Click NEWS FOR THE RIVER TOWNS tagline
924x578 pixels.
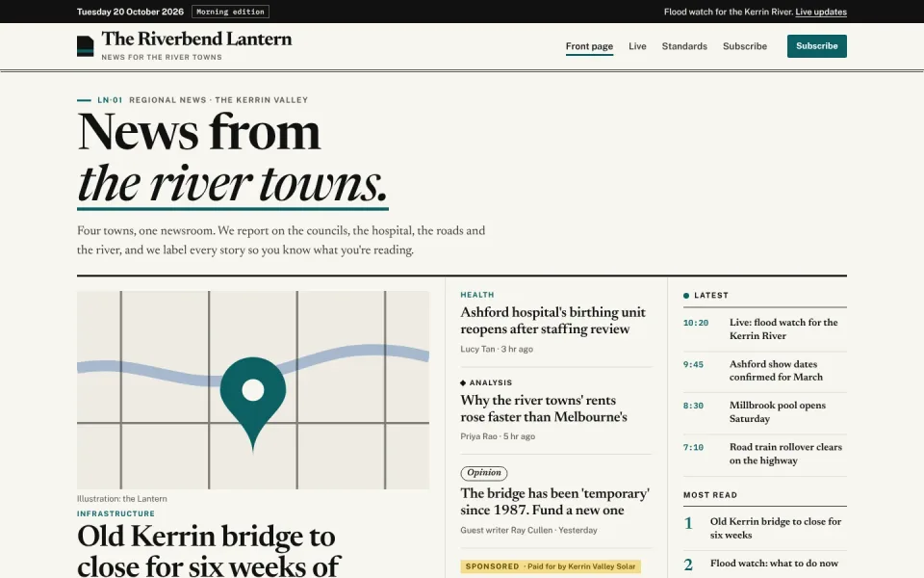(x=162, y=57)
